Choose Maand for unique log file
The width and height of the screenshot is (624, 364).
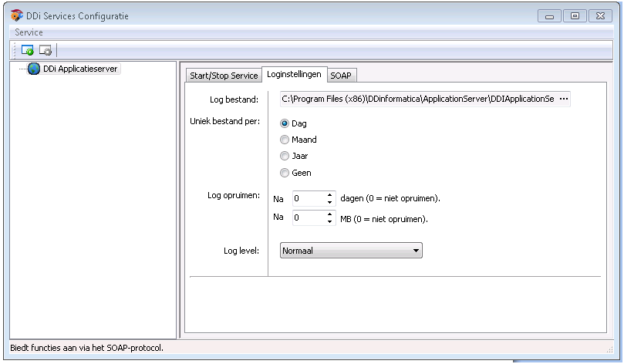pos(285,140)
